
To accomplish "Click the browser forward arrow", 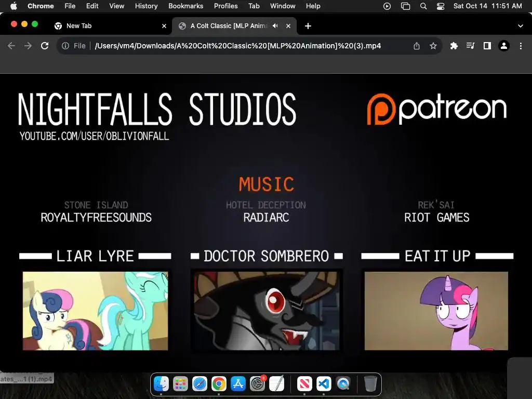I will [x=28, y=46].
